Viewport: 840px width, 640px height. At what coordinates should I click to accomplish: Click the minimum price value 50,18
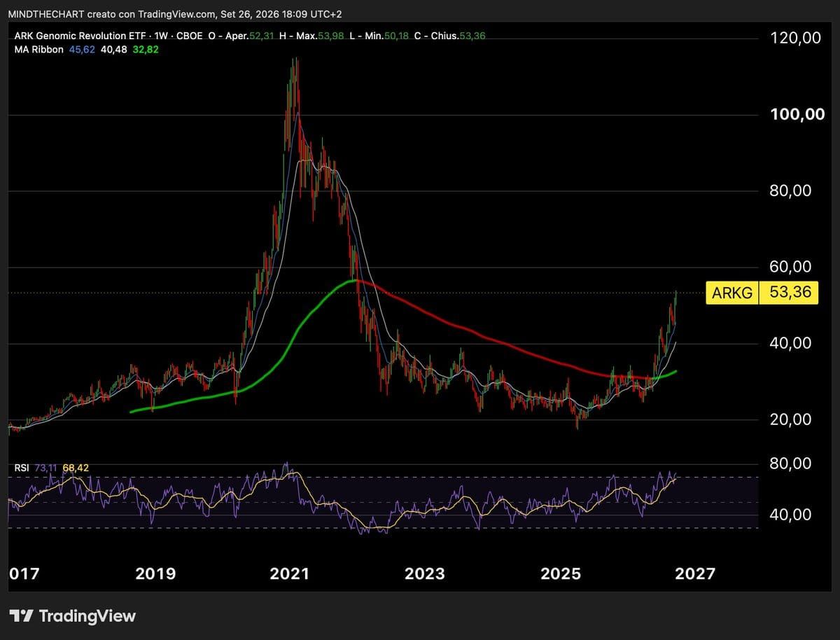coord(395,36)
